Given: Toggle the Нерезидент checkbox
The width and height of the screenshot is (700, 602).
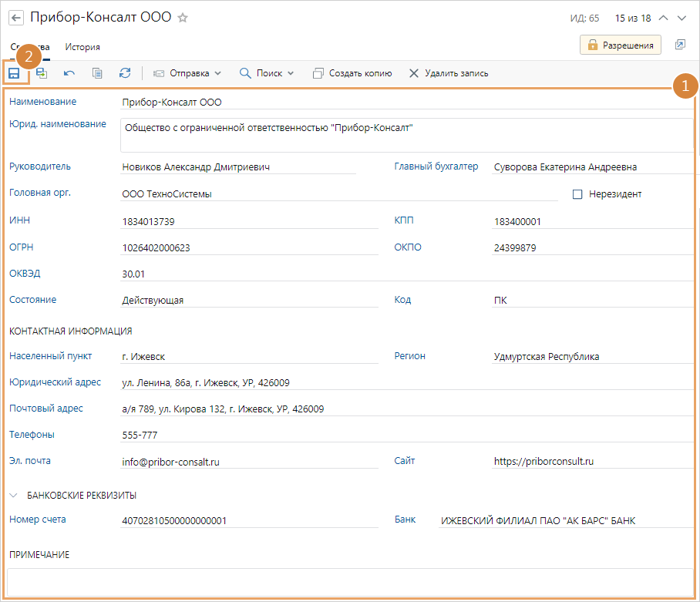Looking at the screenshot, I should [x=577, y=194].
